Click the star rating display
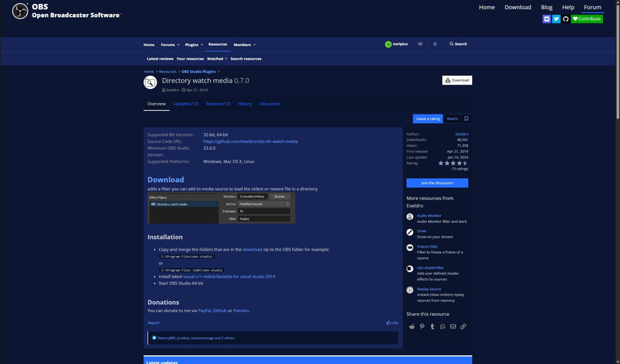 pos(453,163)
